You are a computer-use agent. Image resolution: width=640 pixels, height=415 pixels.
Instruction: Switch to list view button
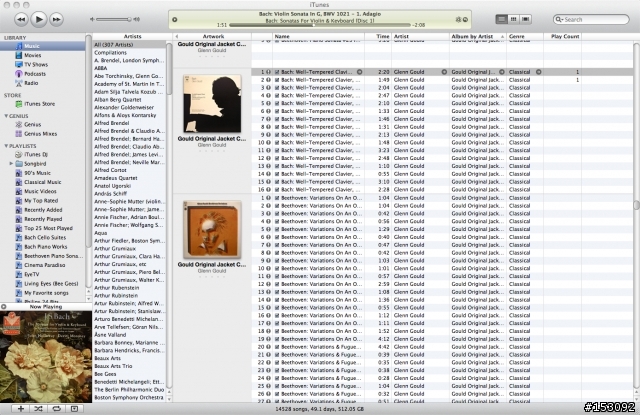[502, 19]
